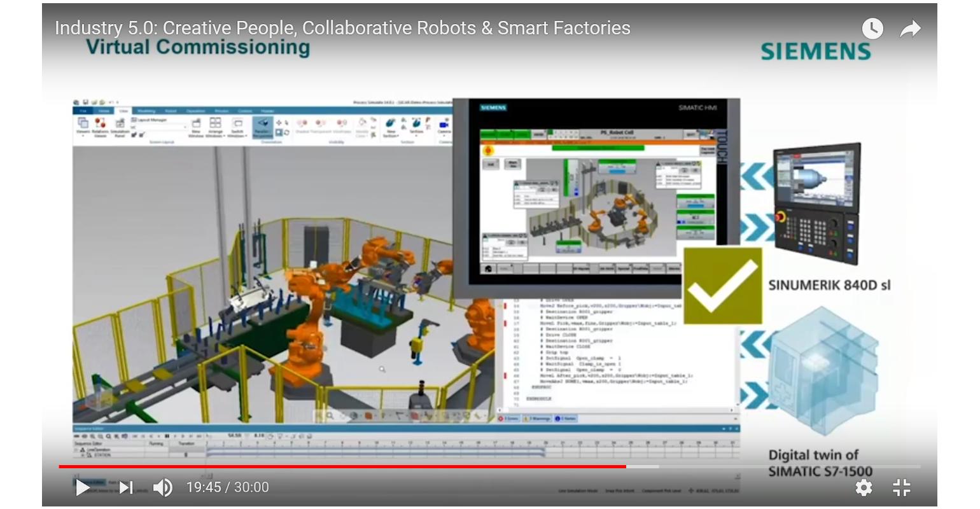The image size is (980, 509).
Task: Add video to Watch Later
Action: coord(872,29)
